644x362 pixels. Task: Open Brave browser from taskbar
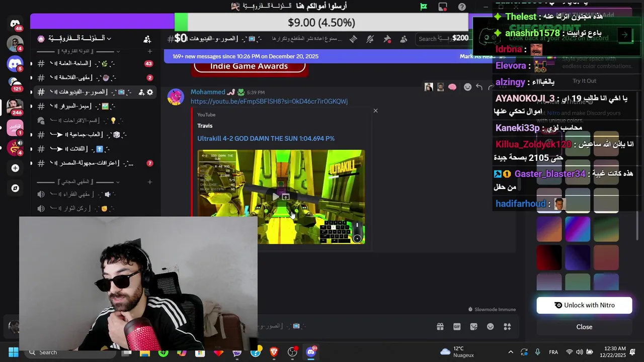coord(274,352)
